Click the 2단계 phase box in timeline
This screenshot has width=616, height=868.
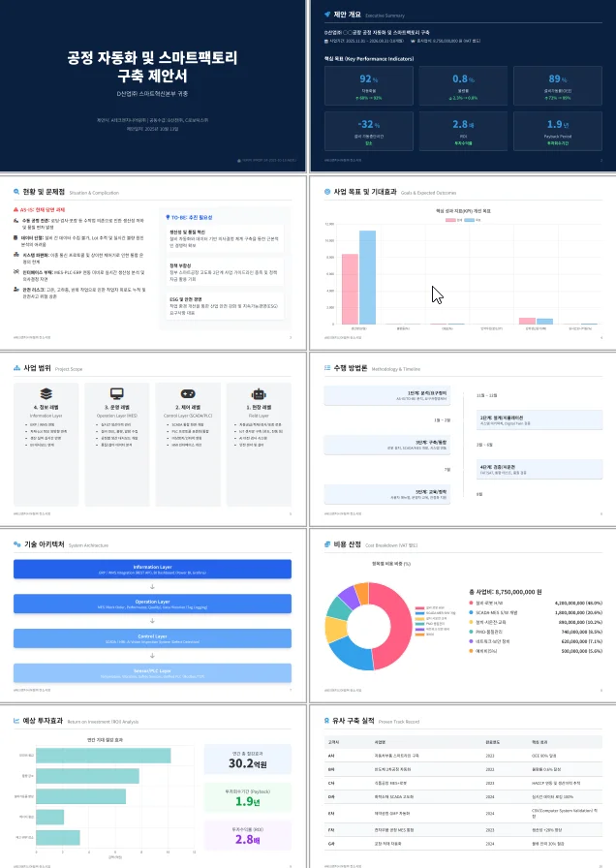[539, 419]
